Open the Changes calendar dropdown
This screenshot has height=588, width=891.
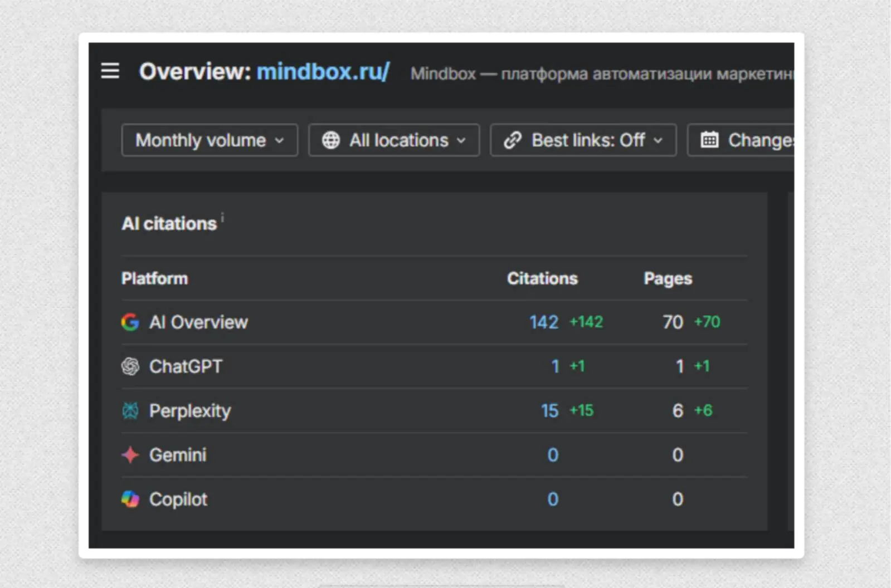pos(741,140)
